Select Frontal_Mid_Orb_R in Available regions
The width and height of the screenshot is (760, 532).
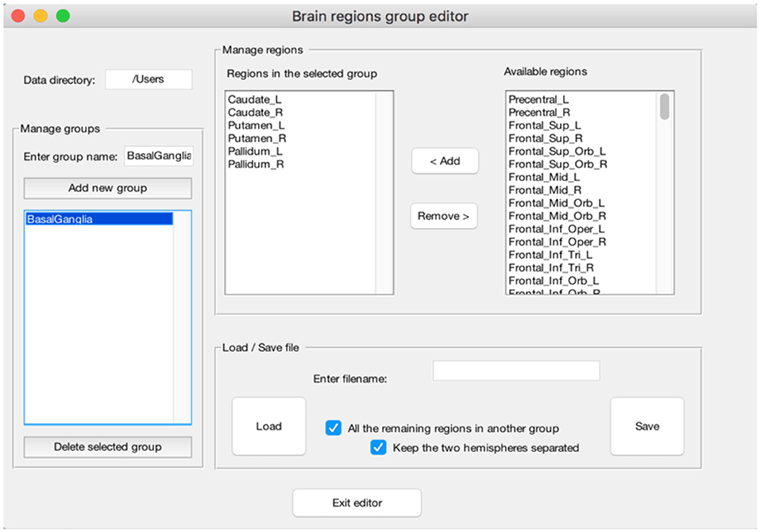(581, 216)
